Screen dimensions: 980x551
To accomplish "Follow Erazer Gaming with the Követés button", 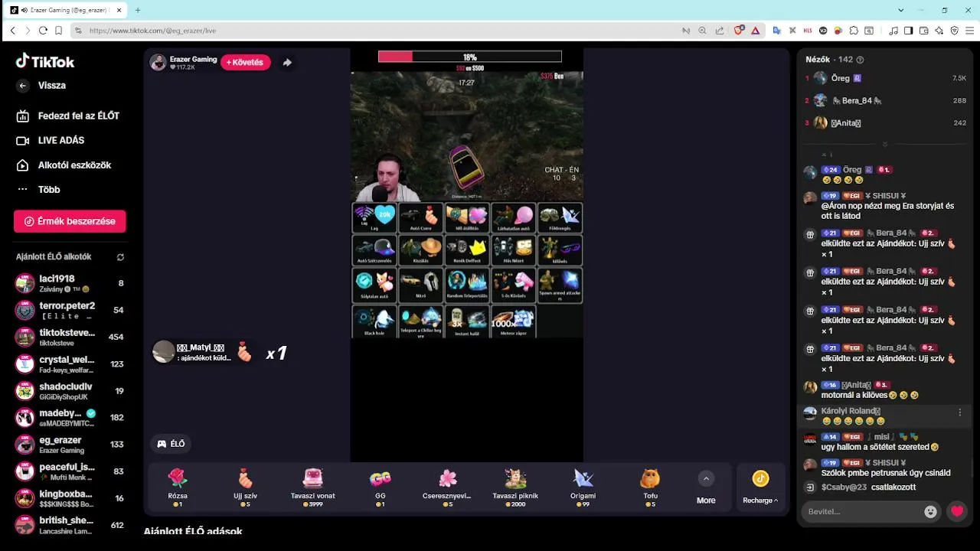I will coord(246,62).
